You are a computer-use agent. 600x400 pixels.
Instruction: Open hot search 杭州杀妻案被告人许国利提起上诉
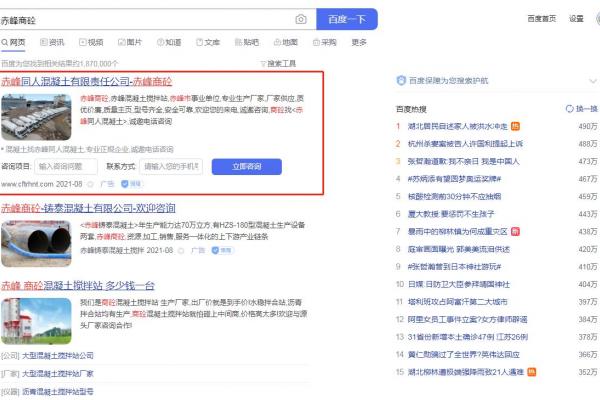click(465, 144)
